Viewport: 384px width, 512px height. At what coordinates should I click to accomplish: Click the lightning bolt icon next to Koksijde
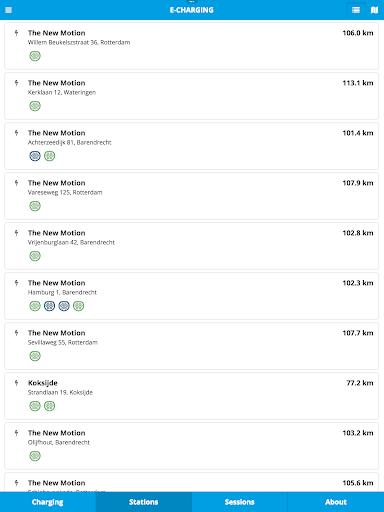pyautogui.click(x=16, y=383)
